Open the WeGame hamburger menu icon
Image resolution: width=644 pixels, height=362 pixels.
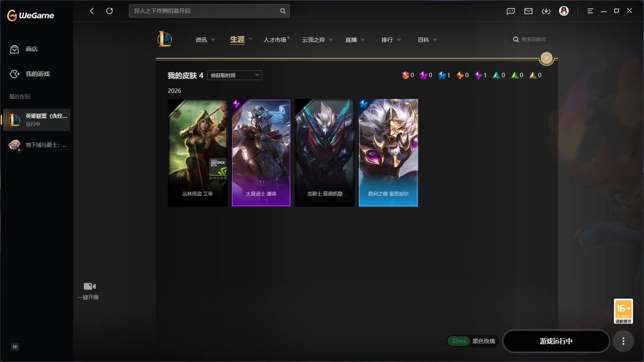pos(590,11)
